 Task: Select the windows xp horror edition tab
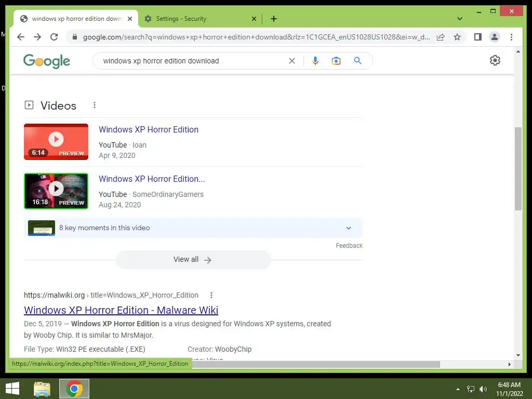76,19
